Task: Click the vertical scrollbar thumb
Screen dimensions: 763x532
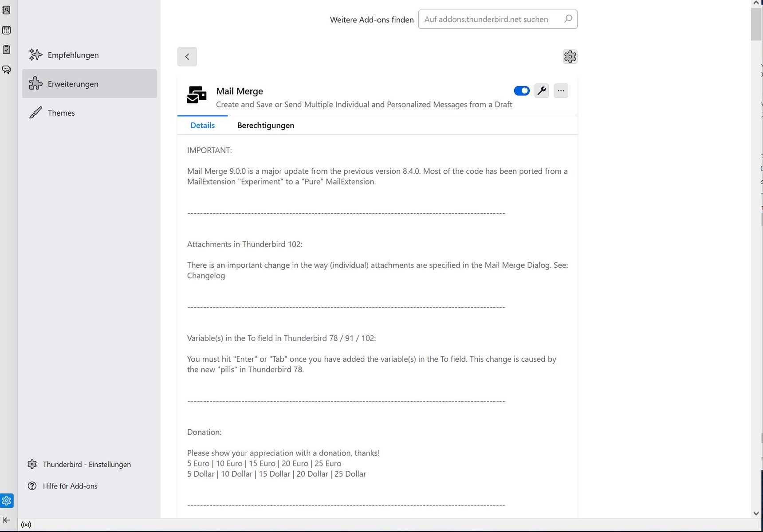Action: [756, 24]
